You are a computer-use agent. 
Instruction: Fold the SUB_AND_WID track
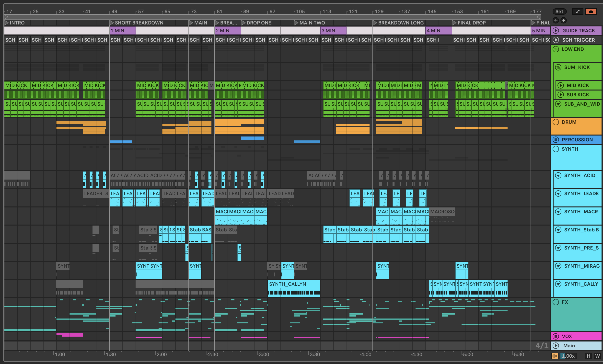[x=558, y=104]
